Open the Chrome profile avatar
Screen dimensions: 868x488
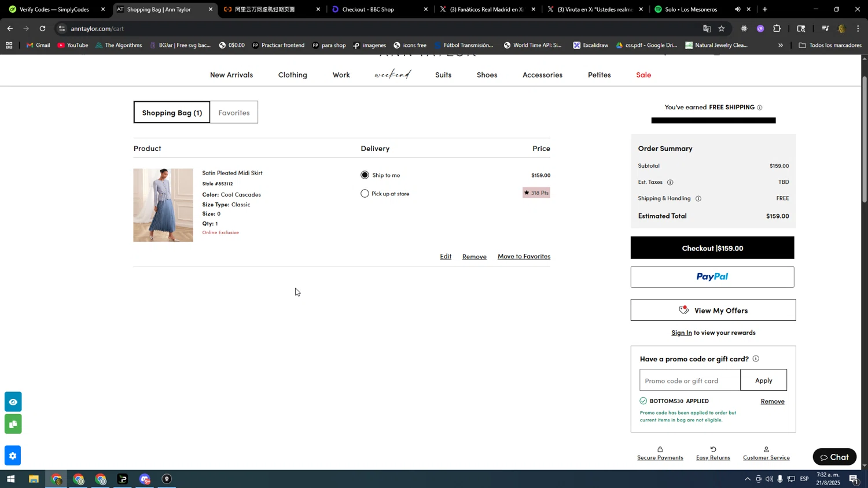coord(842,28)
